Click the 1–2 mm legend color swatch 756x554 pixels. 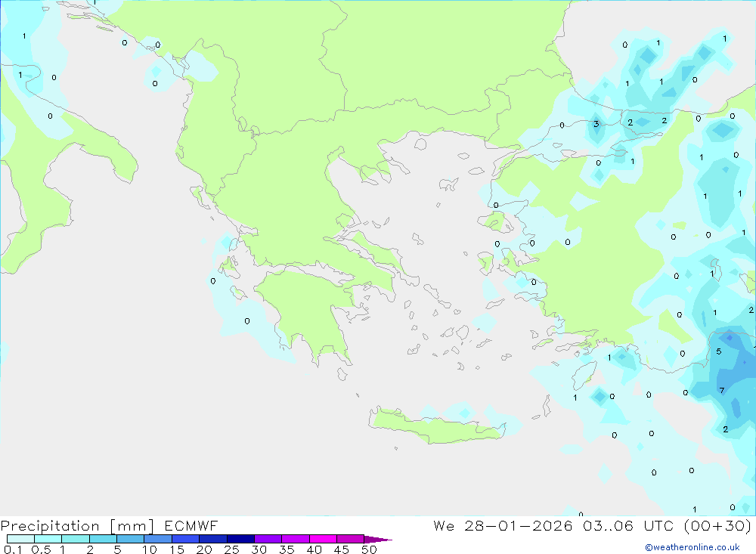[x=75, y=539]
